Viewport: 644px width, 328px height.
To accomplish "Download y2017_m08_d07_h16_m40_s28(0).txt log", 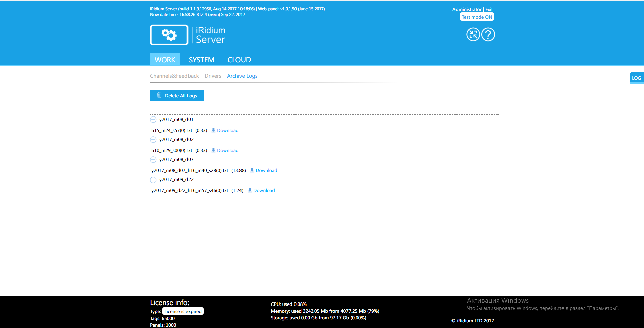I will pos(266,170).
